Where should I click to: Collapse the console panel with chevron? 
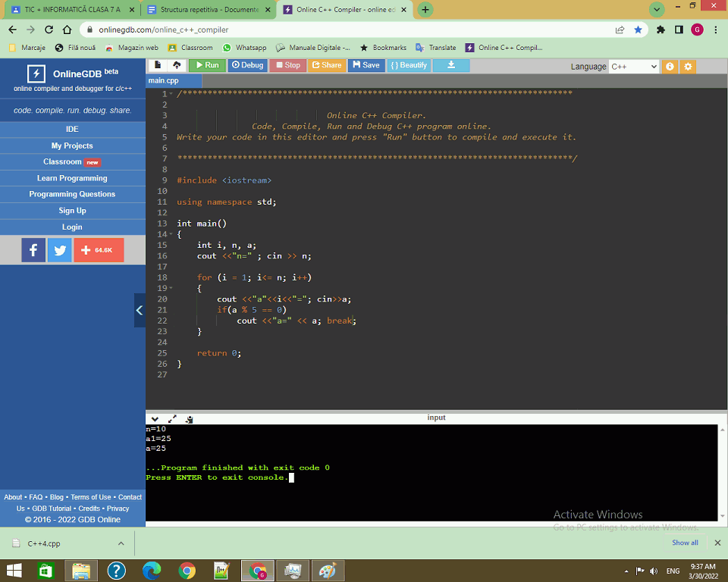(155, 418)
